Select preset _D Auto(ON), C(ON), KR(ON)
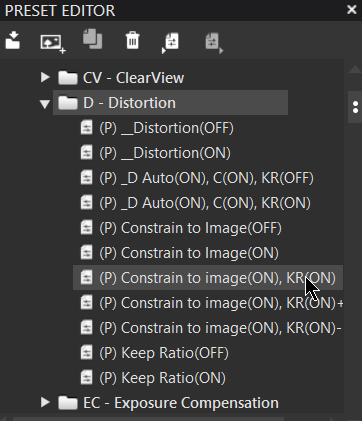The image size is (362, 421). point(205,203)
